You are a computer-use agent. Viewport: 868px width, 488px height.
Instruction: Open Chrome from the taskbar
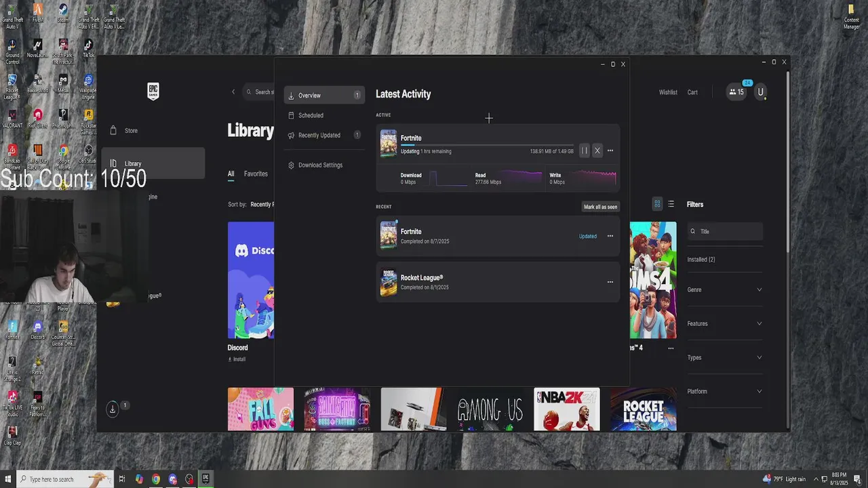pyautogui.click(x=156, y=479)
